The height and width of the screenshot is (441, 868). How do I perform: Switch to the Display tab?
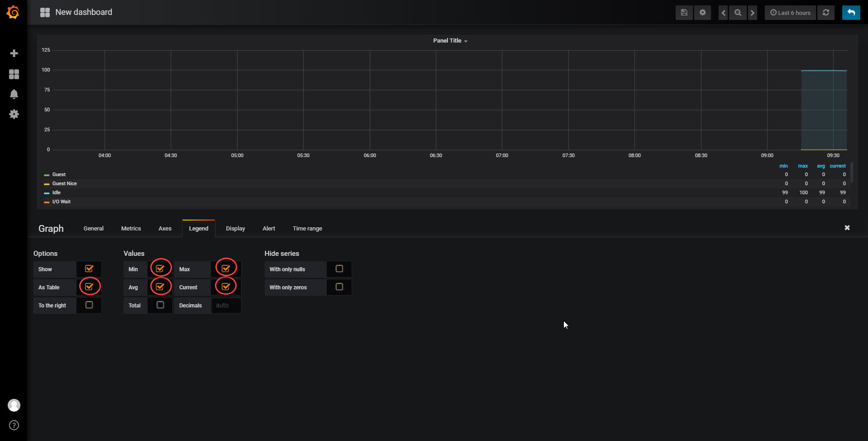tap(235, 228)
